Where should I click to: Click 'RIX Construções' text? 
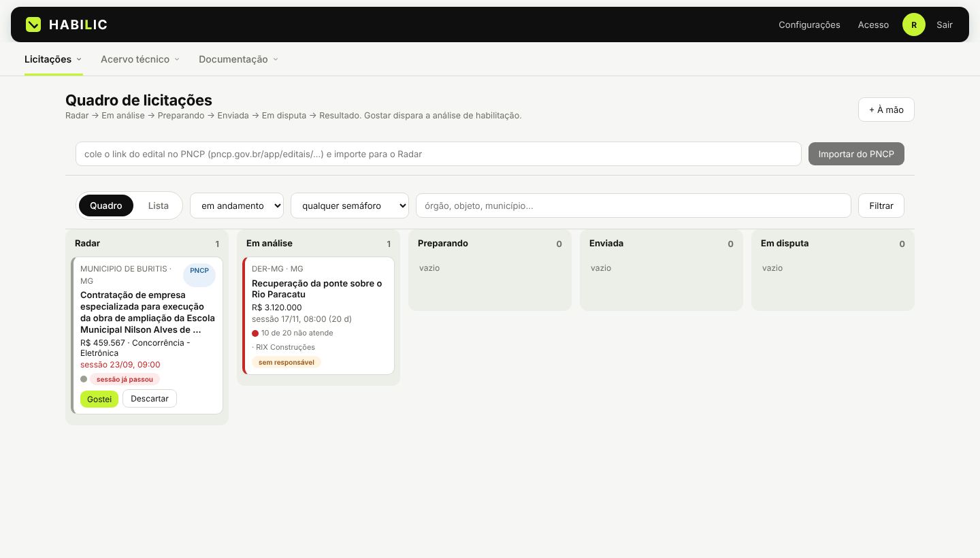click(x=285, y=347)
